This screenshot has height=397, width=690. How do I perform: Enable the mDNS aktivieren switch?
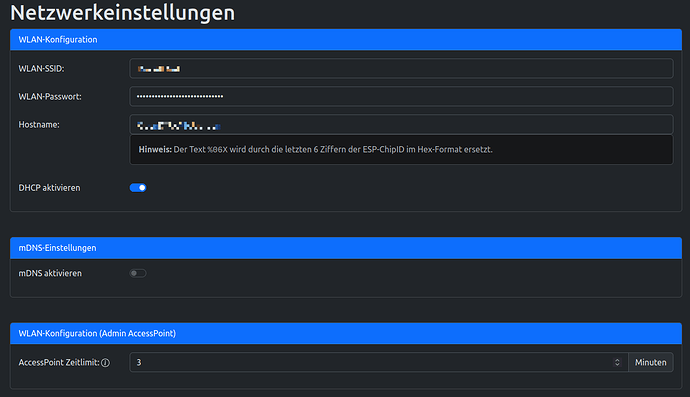pyautogui.click(x=138, y=273)
